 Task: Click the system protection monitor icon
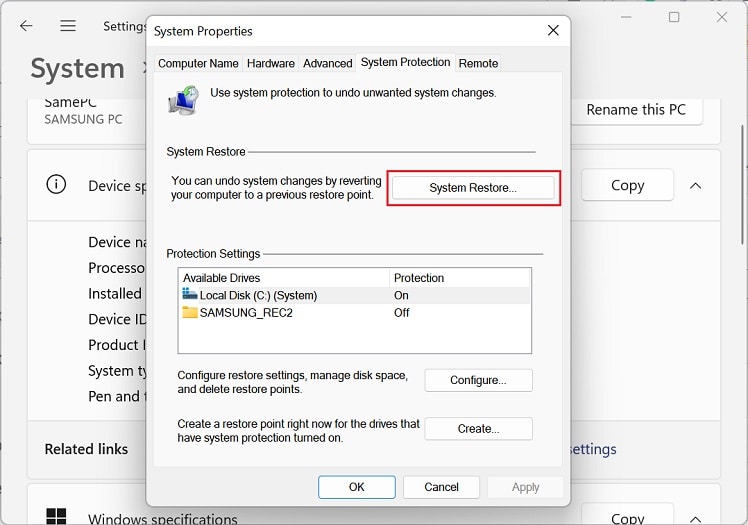184,100
